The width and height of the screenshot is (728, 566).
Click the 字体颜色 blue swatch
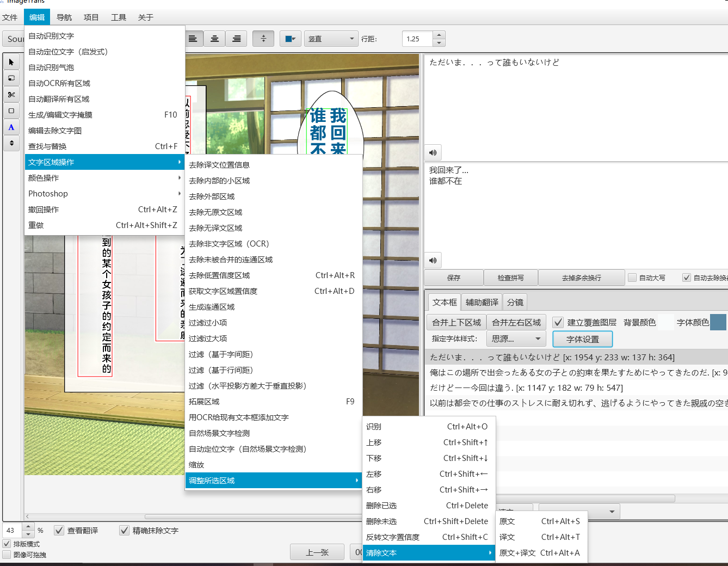[718, 322]
